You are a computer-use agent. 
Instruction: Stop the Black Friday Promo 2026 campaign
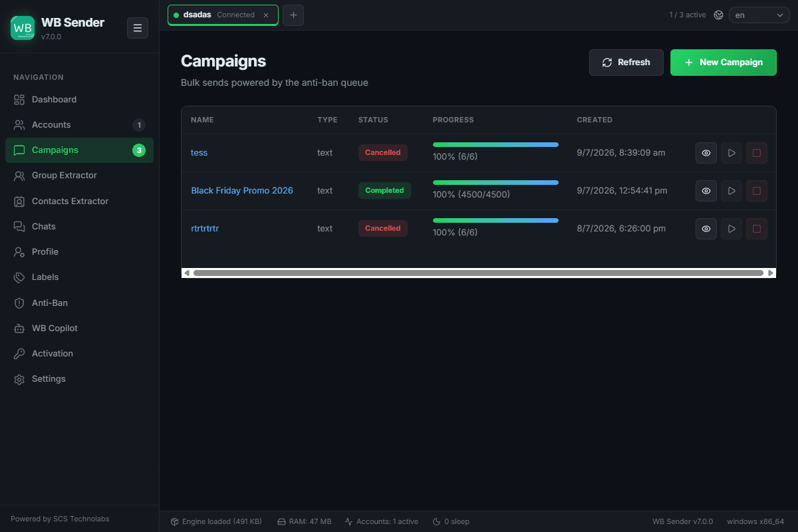[757, 191]
